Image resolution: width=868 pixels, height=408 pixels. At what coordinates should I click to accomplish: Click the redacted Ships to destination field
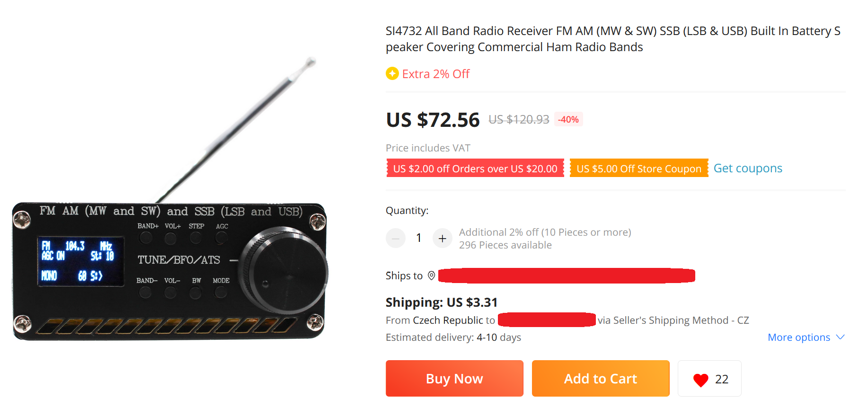567,275
